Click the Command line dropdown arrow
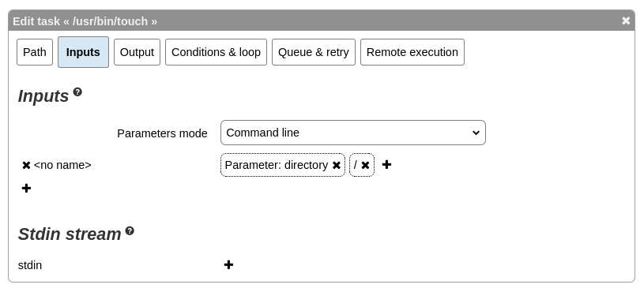Screen dimensions: 644x292 476,133
